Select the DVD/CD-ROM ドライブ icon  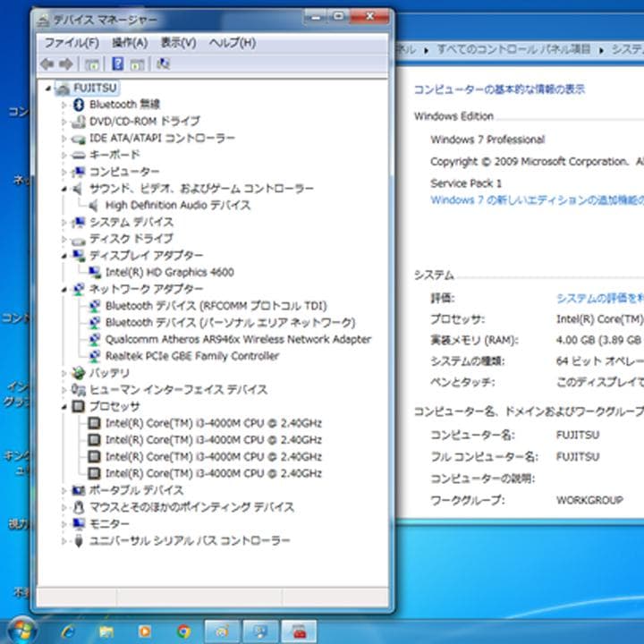(78, 121)
